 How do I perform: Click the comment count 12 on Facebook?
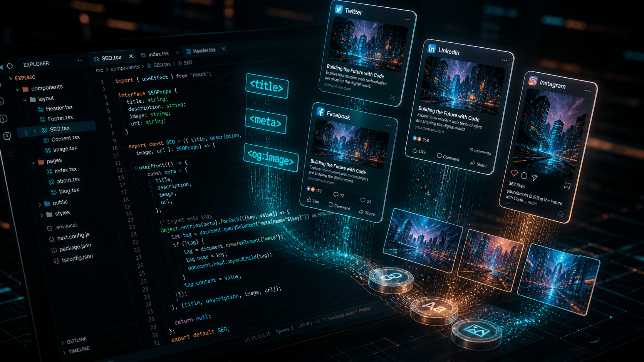(339, 195)
